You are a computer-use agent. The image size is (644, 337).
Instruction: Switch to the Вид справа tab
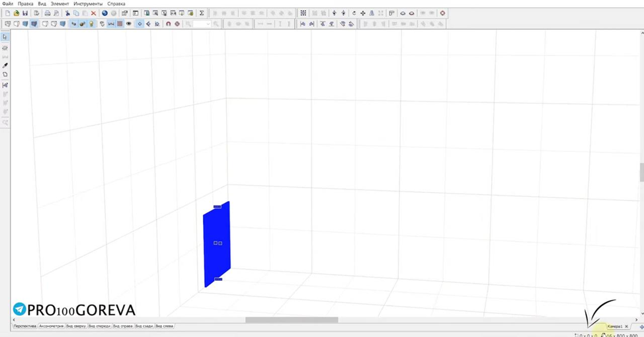click(123, 326)
